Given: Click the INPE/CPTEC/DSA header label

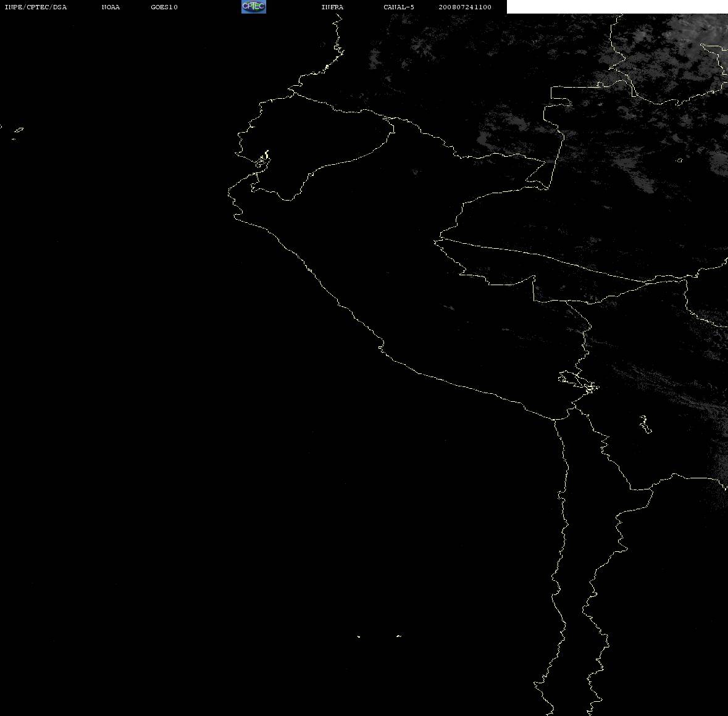Looking at the screenshot, I should [36, 7].
